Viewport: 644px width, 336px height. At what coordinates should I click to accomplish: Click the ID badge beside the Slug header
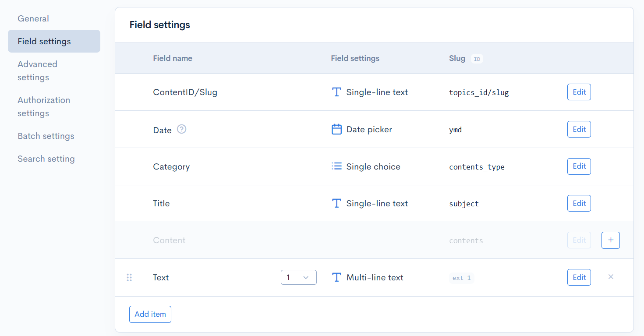[x=477, y=58]
